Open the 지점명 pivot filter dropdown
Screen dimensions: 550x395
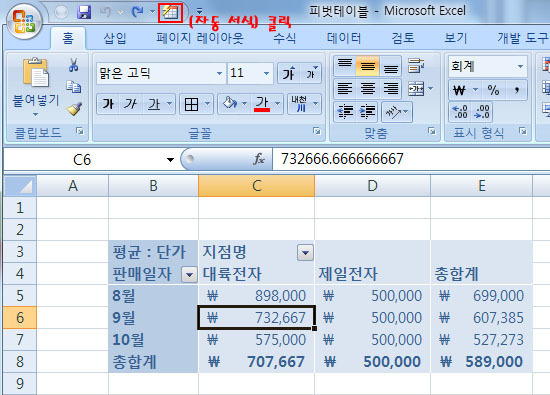pos(305,253)
